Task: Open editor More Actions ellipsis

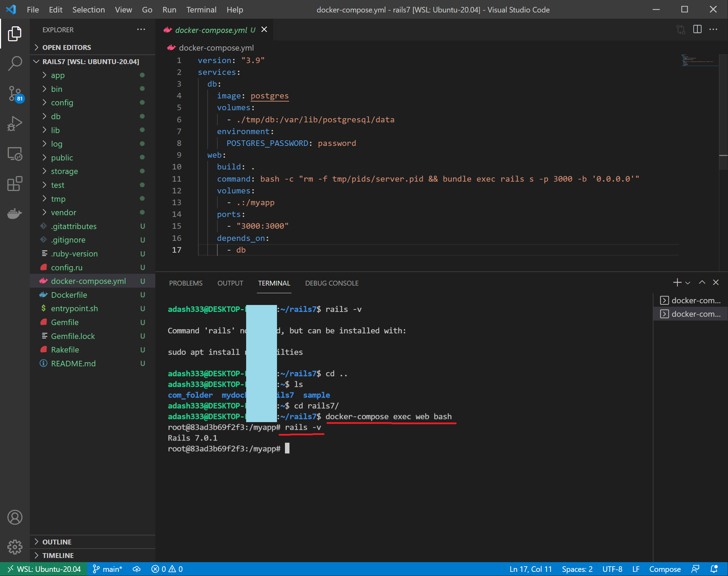Action: [713, 29]
